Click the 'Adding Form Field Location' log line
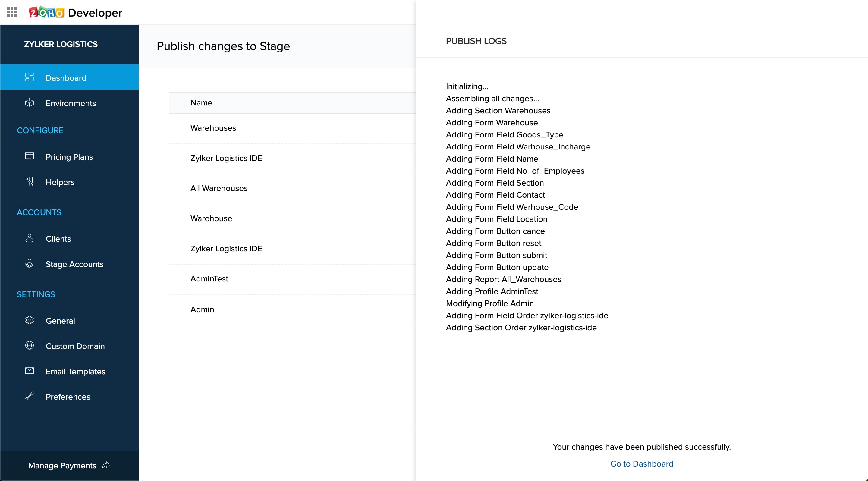868x481 pixels. (497, 219)
